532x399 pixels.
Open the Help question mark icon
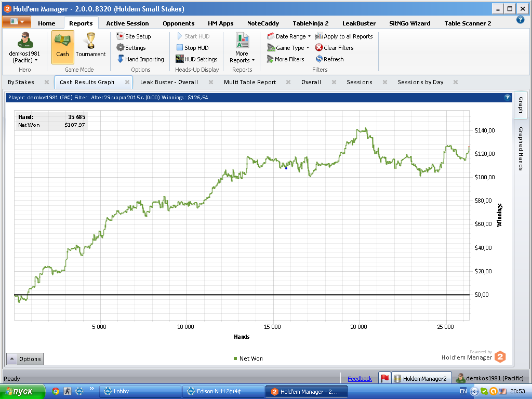(520, 20)
